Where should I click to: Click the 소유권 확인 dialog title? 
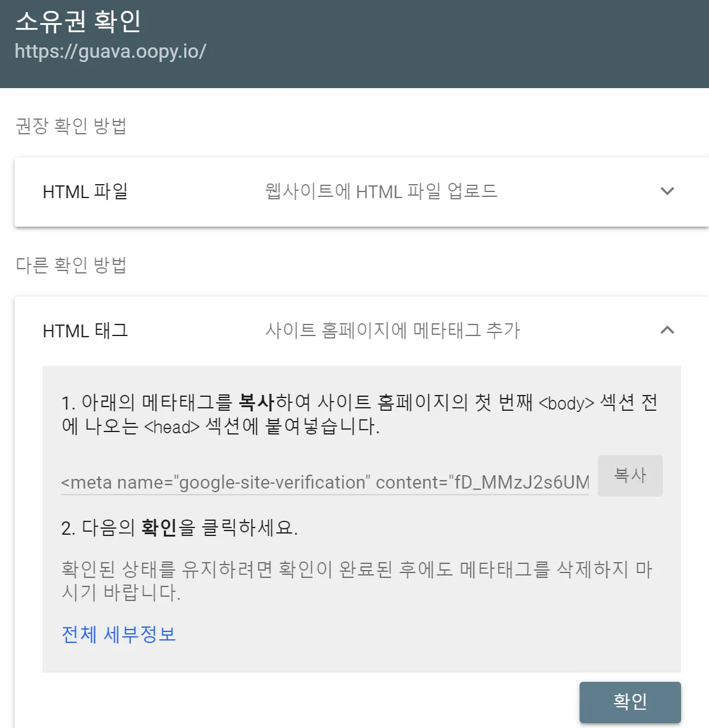click(x=78, y=21)
